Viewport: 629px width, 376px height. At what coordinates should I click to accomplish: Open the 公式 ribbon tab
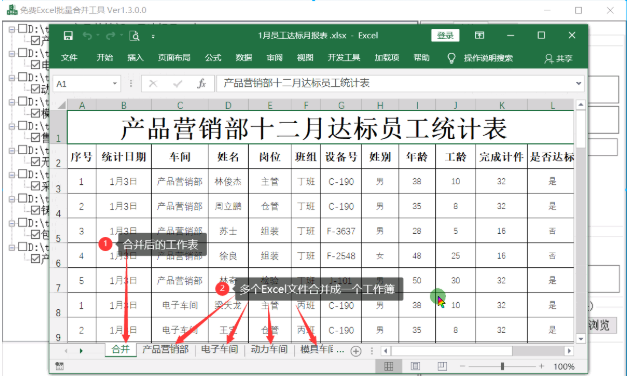click(x=213, y=58)
